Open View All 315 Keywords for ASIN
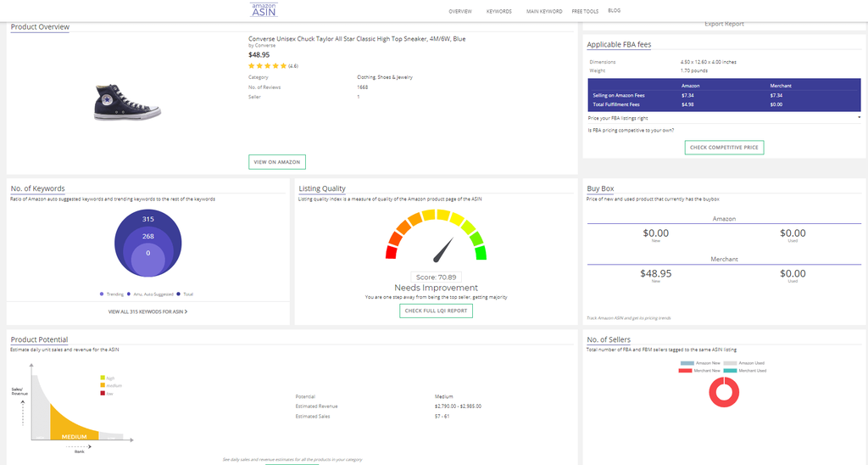This screenshot has height=465, width=868. click(147, 312)
